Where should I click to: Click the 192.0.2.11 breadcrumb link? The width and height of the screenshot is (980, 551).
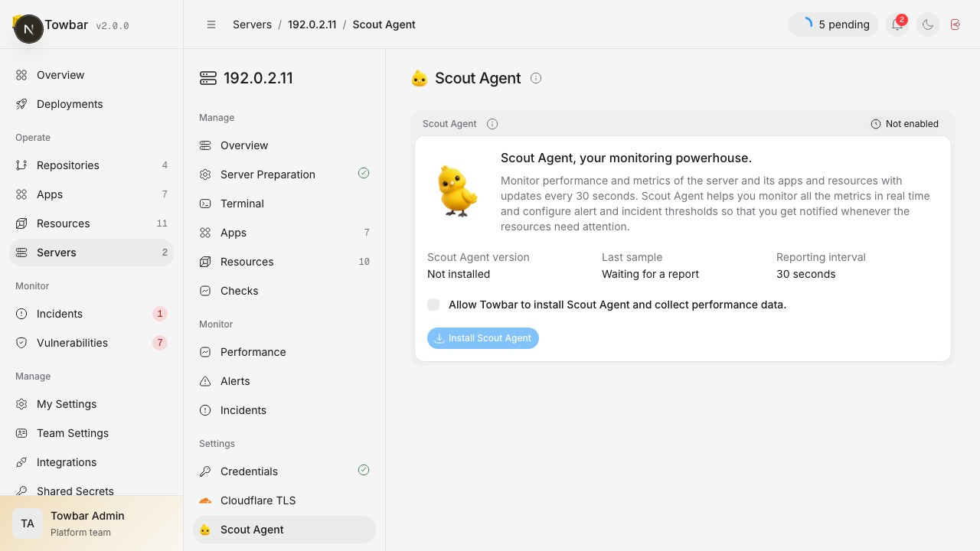click(312, 24)
